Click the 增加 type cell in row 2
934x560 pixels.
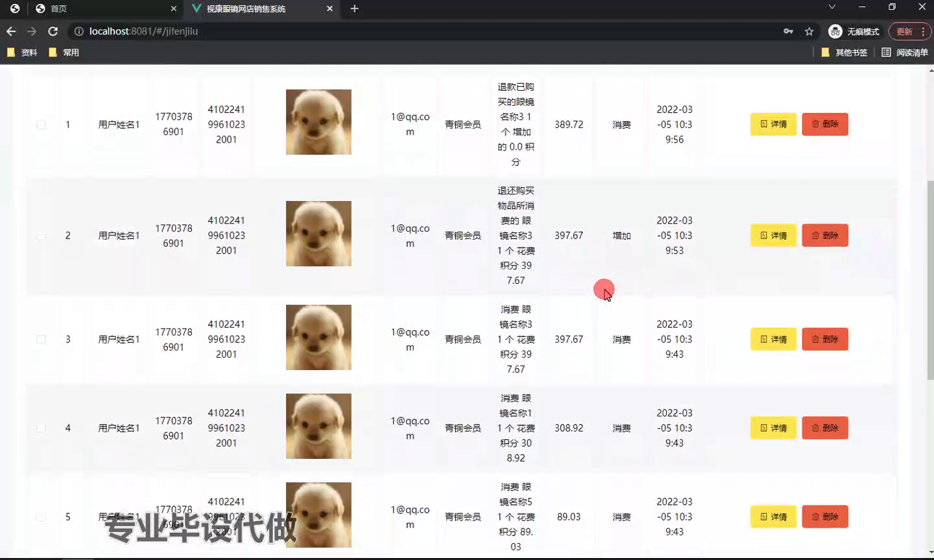pos(621,236)
